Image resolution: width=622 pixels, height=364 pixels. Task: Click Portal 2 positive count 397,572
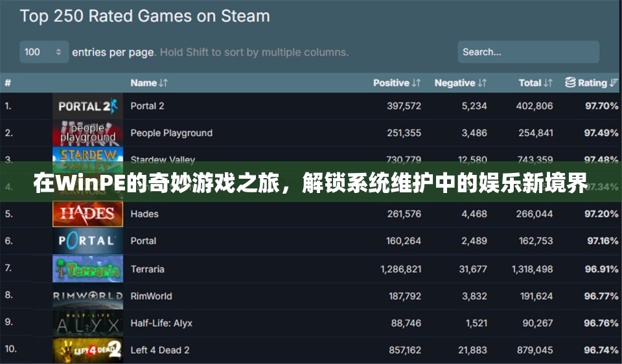tap(404, 106)
